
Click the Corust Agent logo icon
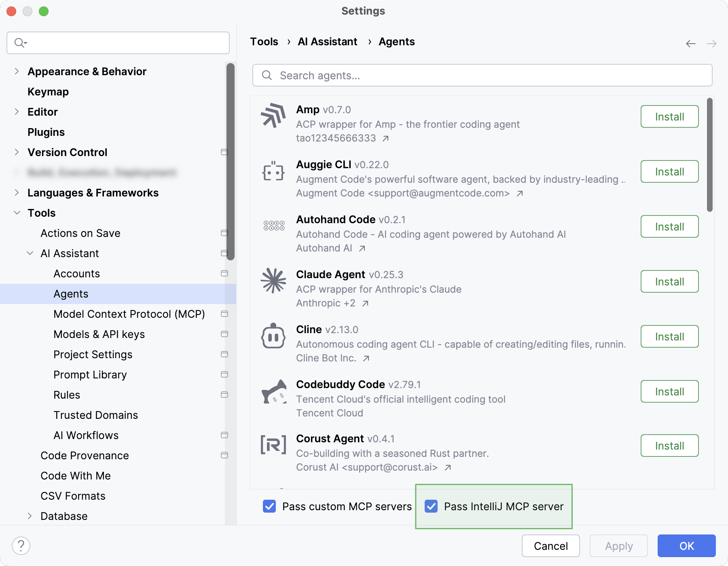[x=273, y=445]
